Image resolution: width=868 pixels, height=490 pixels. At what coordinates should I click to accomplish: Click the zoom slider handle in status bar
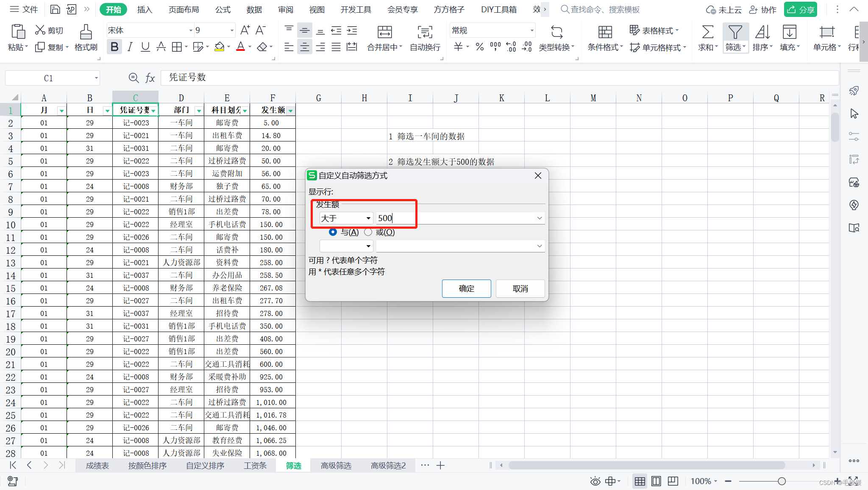point(782,481)
